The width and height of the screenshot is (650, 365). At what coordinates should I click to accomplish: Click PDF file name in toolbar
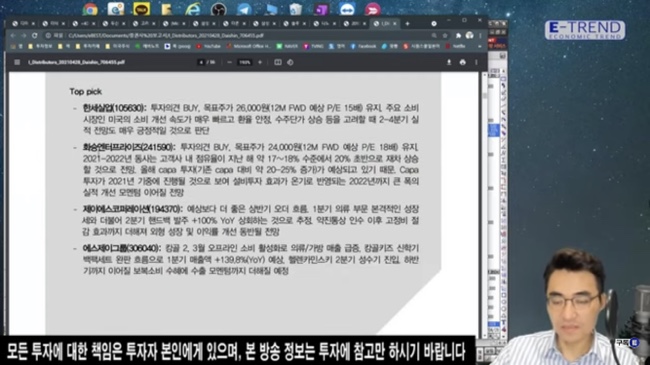[76, 62]
